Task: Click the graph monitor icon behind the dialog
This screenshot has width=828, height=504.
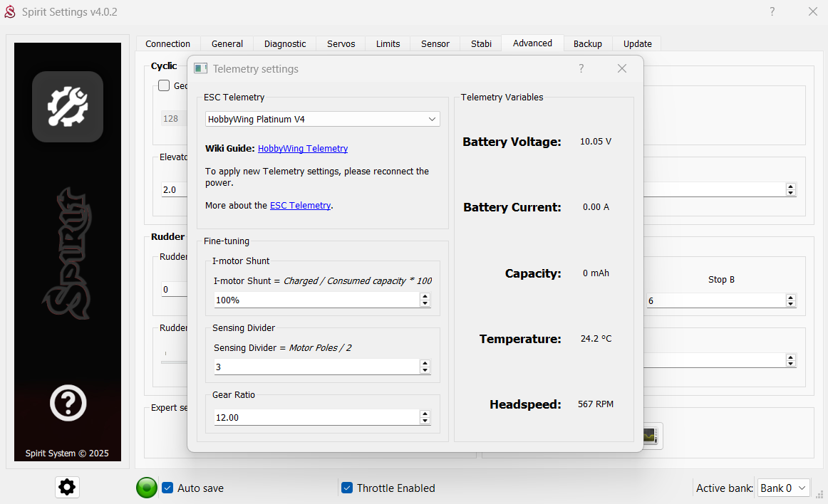Action: tap(650, 436)
